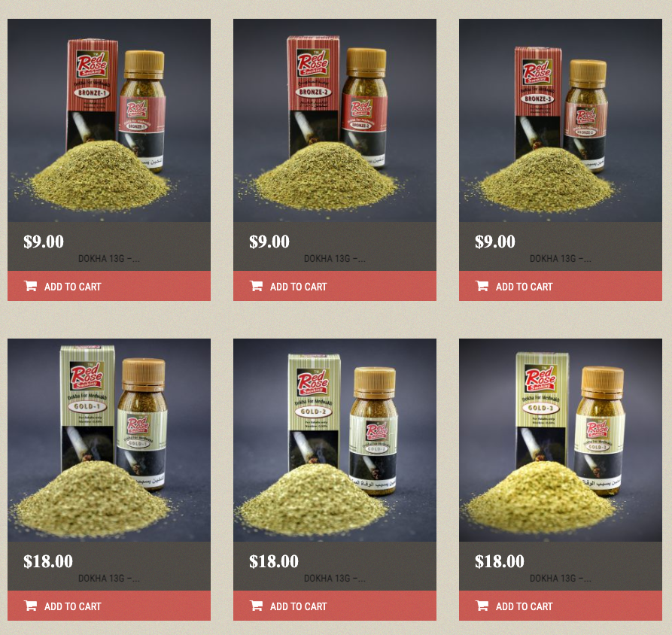Screen dimensions: 672x635
Task: Open the Bronze-1 dokha product image
Action: [109, 120]
